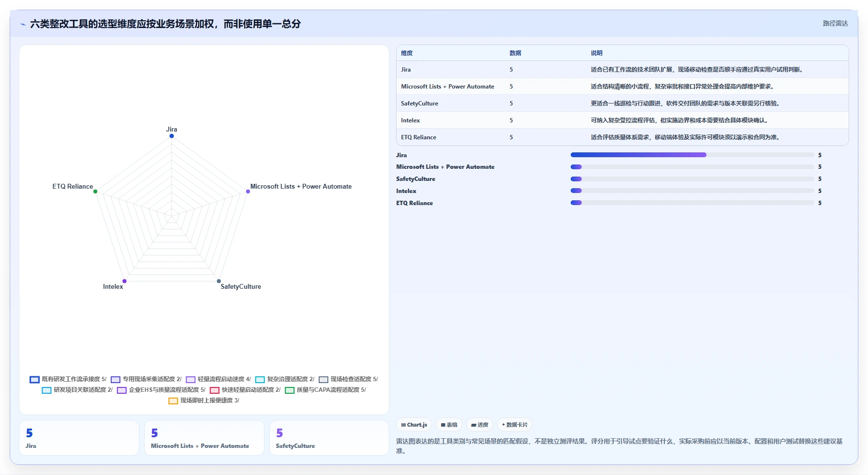Image resolution: width=868 pixels, height=475 pixels.
Task: Click the SafetyCulture row description text
Action: coord(686,104)
